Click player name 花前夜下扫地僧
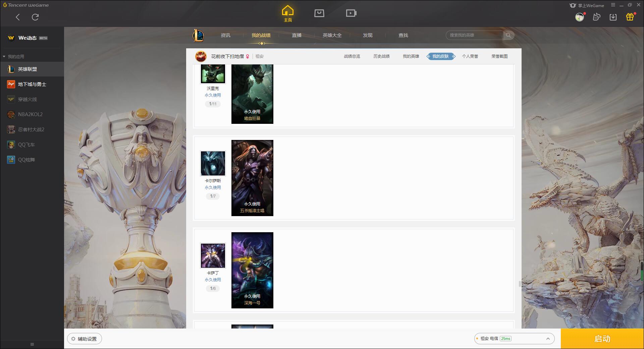This screenshot has width=644, height=349. tap(227, 56)
